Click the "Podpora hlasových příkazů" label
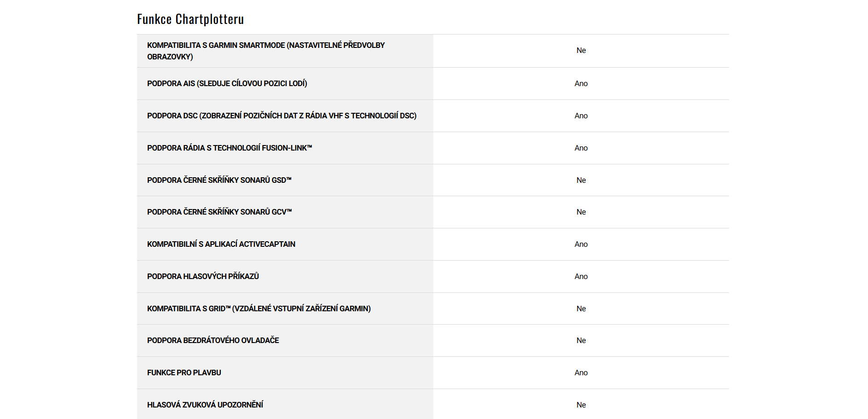 [x=203, y=276]
